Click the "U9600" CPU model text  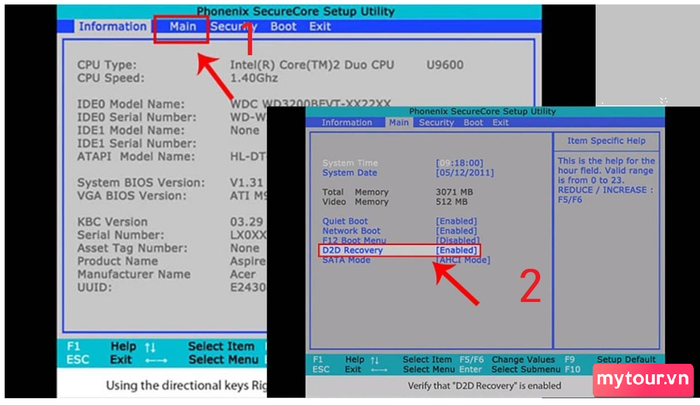click(445, 65)
